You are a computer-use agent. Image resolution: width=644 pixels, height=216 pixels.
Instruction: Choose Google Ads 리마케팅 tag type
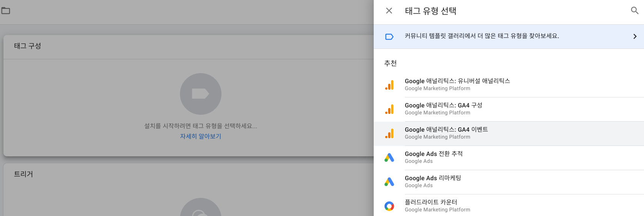pyautogui.click(x=509, y=182)
